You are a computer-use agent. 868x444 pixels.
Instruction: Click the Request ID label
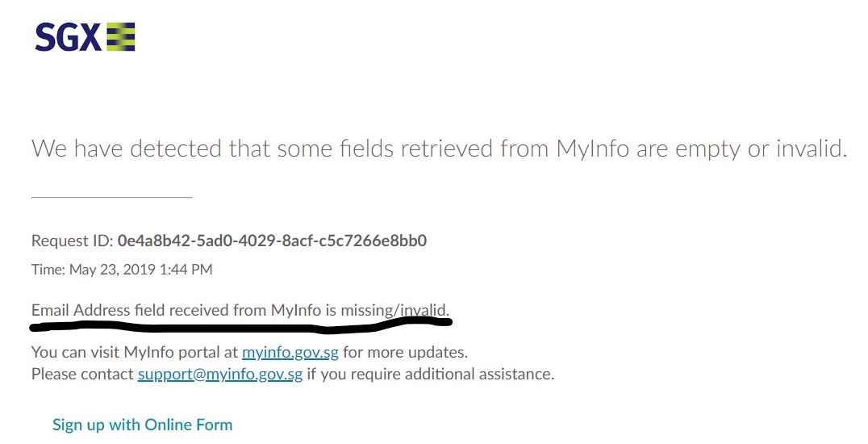pyautogui.click(x=73, y=241)
